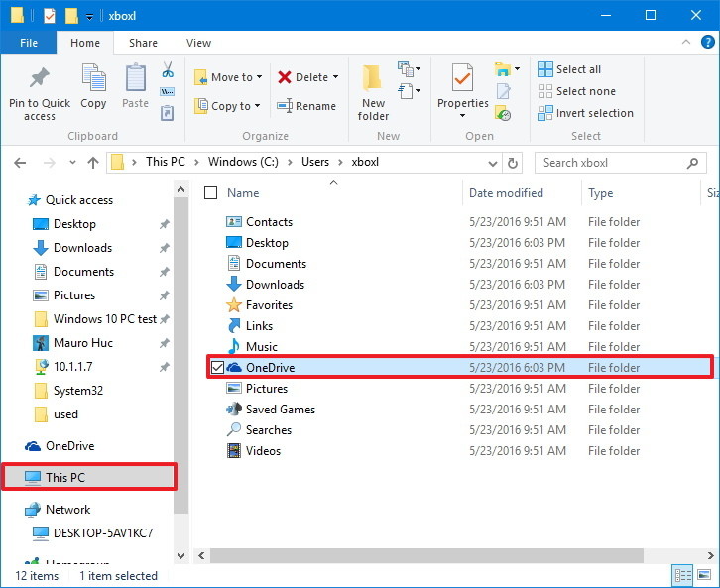Viewport: 720px width, 588px height.
Task: Open Windows 10 PC test in sidebar
Action: [x=105, y=319]
